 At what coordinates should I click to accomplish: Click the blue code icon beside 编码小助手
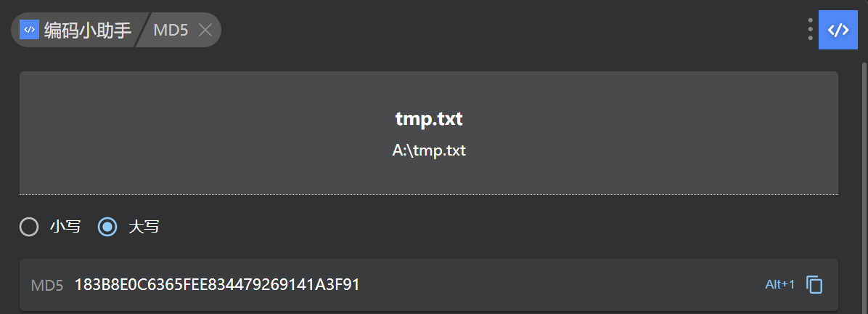(x=29, y=30)
